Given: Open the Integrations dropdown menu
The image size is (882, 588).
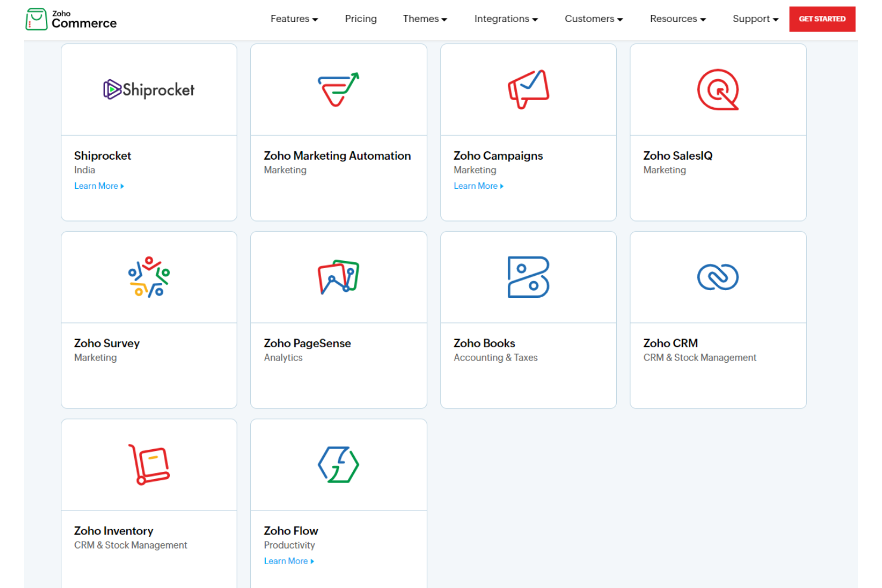Looking at the screenshot, I should point(505,18).
